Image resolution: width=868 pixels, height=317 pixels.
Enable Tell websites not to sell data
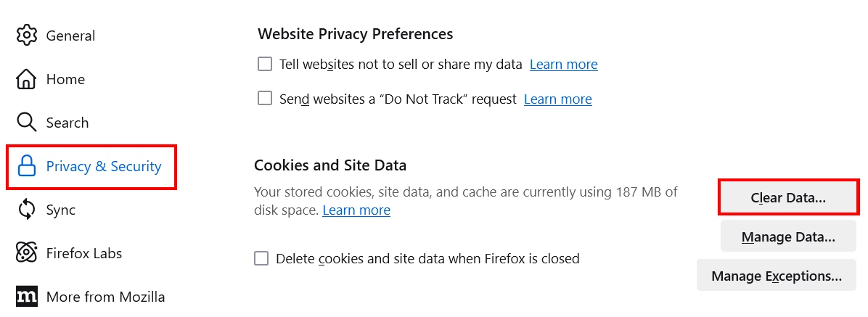tap(265, 64)
